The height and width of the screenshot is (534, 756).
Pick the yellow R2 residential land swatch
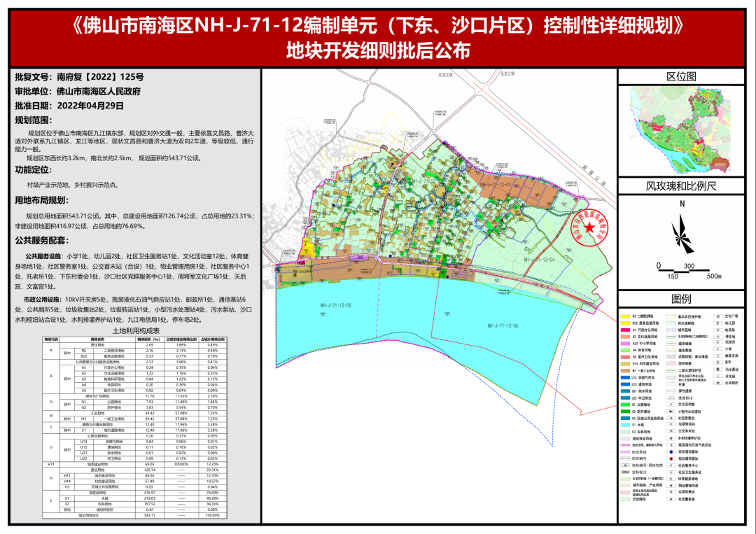(x=626, y=316)
